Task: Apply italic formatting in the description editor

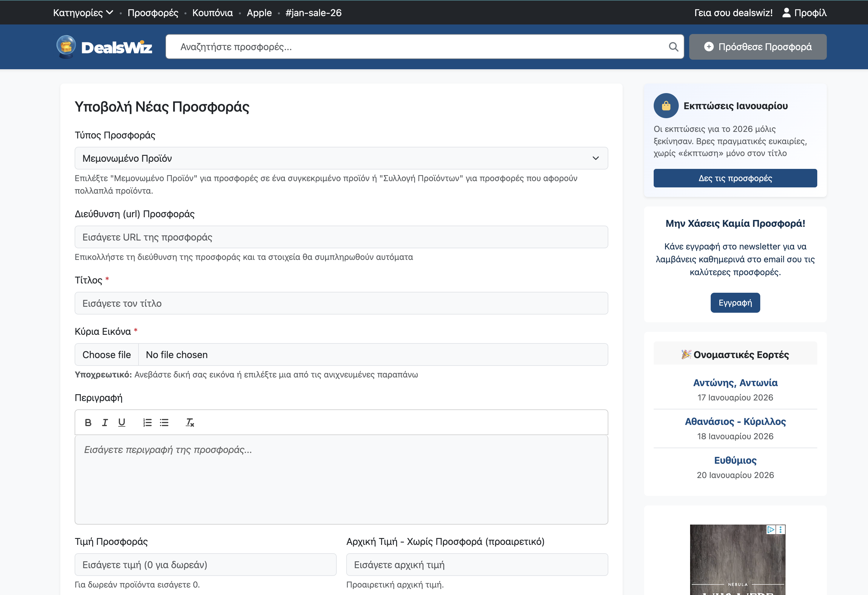Action: coord(105,422)
